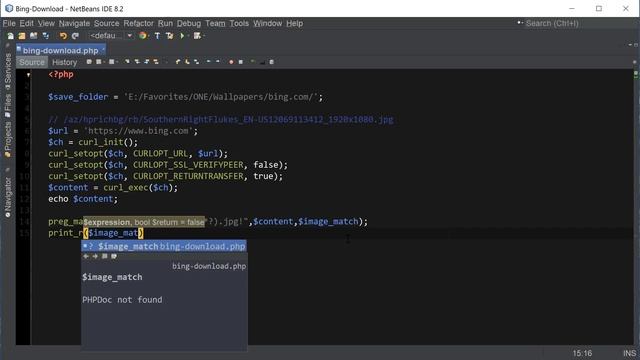Open the Debug menu
The height and width of the screenshot is (360, 640).
click(189, 23)
